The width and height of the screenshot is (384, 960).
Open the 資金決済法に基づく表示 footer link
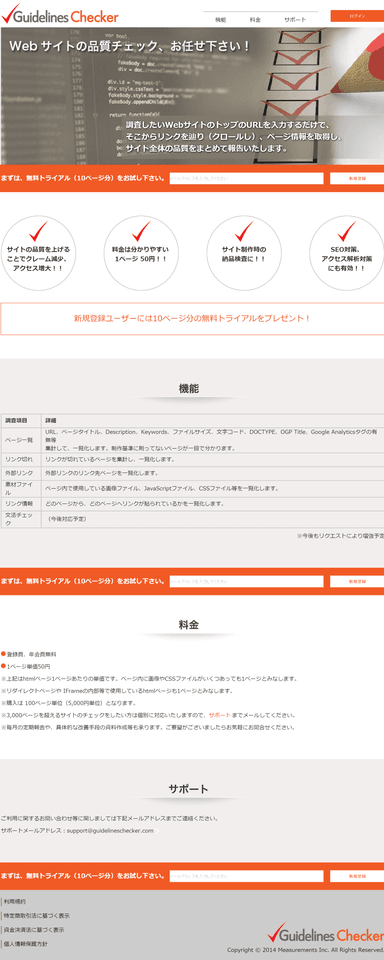34,930
